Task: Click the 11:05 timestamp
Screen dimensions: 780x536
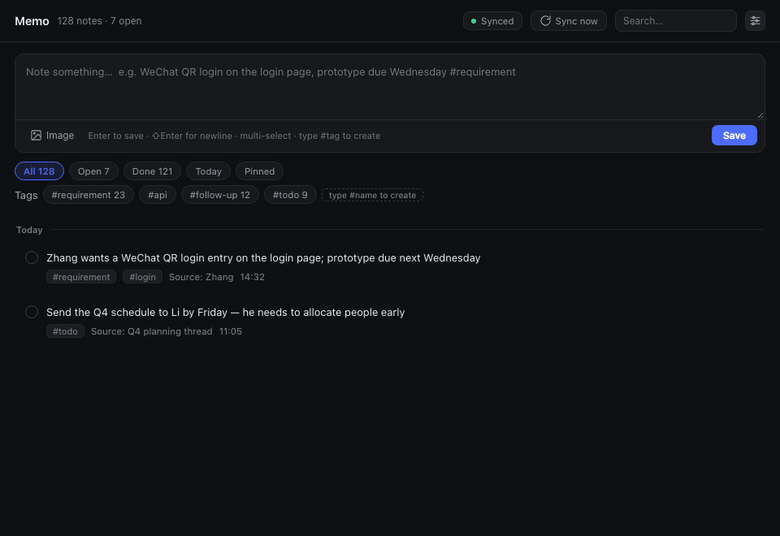Action: click(230, 331)
